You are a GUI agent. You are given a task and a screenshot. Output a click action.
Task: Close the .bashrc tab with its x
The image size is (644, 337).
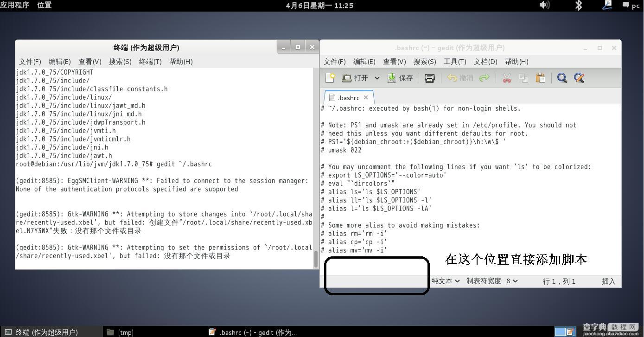(366, 97)
